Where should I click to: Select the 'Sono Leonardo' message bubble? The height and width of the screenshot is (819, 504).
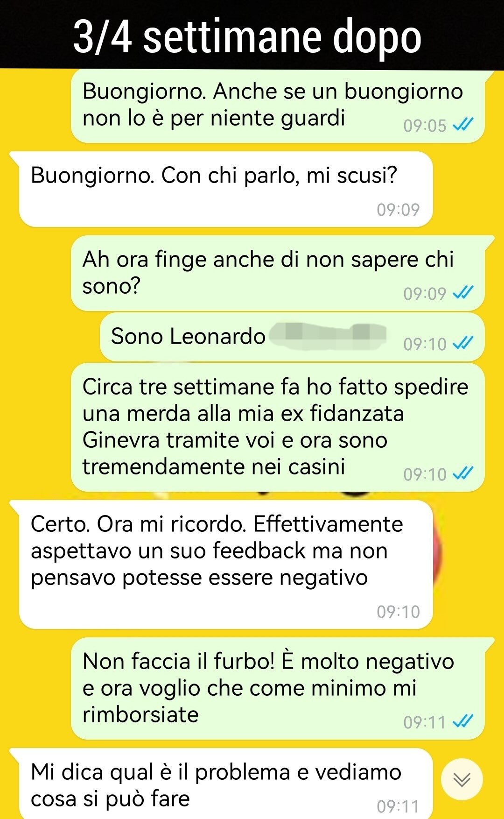[x=292, y=337]
